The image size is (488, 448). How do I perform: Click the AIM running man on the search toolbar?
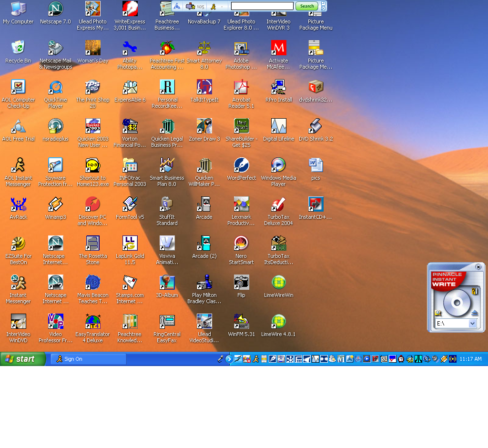click(213, 6)
